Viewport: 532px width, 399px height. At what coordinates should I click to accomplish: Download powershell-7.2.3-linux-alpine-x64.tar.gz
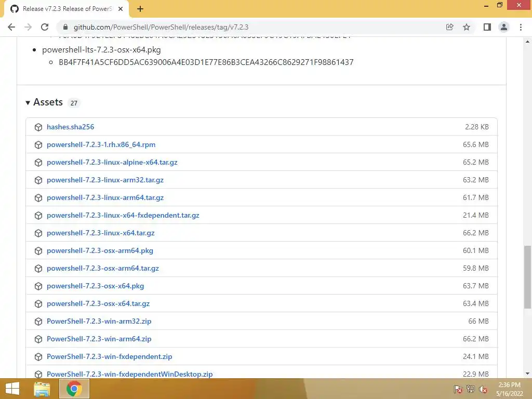pyautogui.click(x=112, y=162)
